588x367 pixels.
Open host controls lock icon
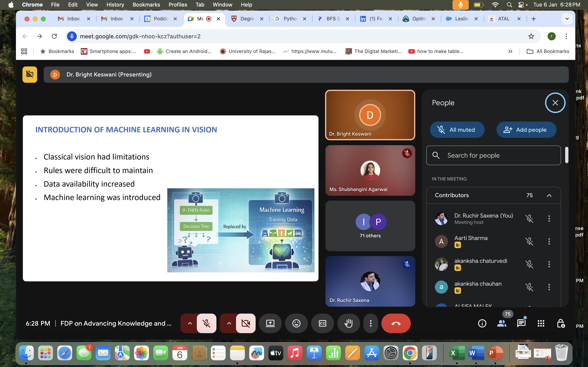tap(561, 323)
